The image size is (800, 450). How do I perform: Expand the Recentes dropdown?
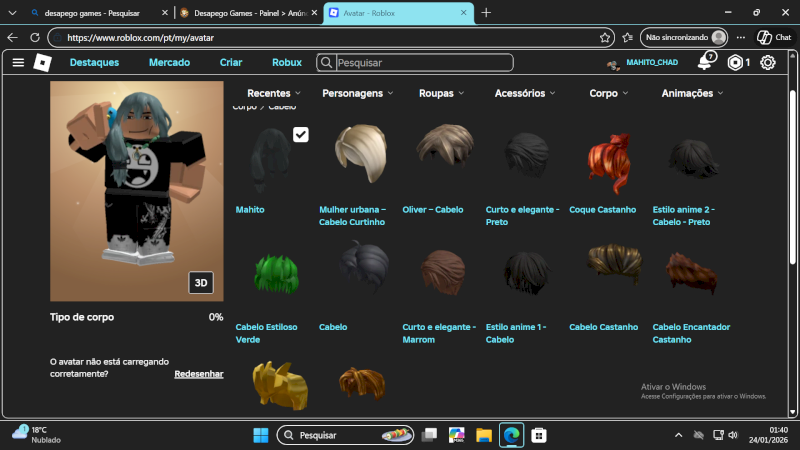274,93
